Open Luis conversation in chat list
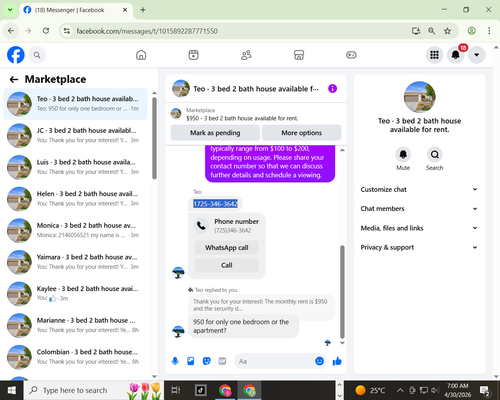 [75, 167]
